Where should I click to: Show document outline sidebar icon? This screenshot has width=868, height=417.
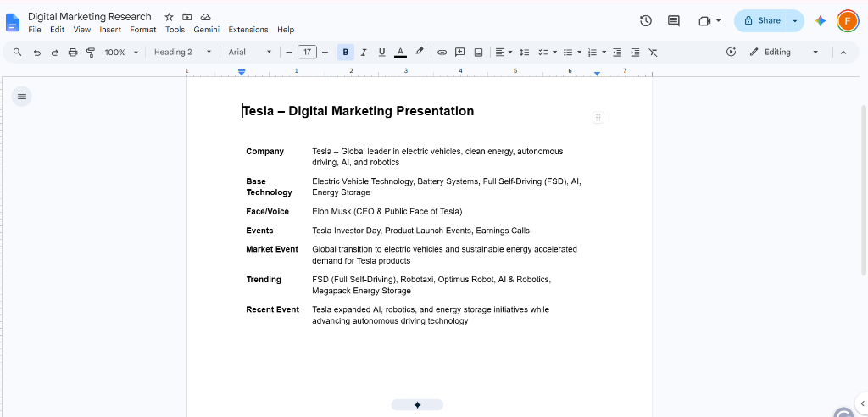[21, 97]
